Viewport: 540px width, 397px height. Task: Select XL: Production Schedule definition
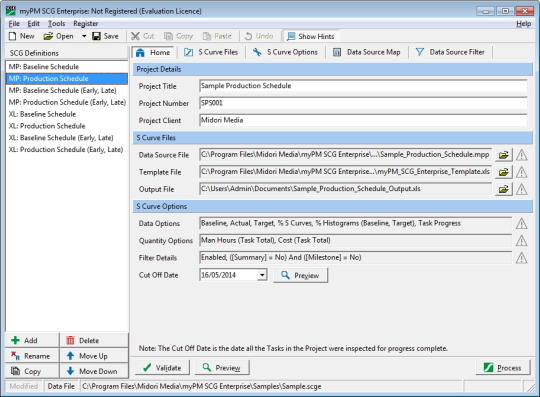[x=66, y=126]
